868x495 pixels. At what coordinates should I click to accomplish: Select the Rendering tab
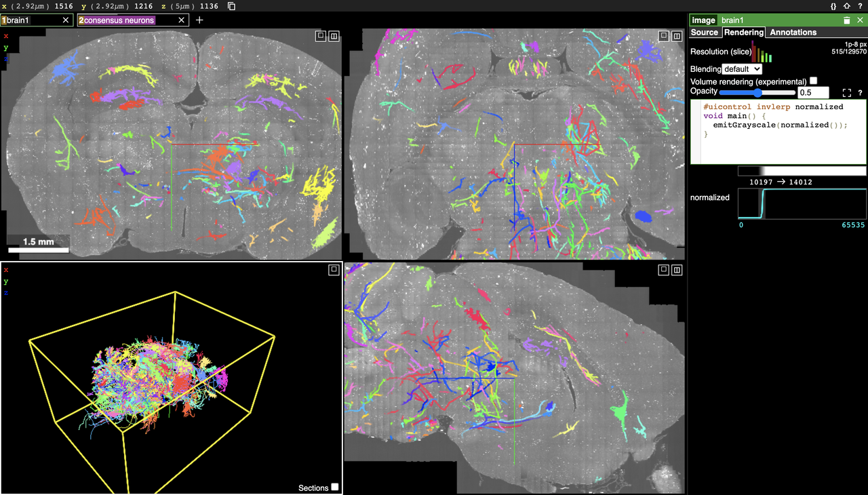(743, 32)
